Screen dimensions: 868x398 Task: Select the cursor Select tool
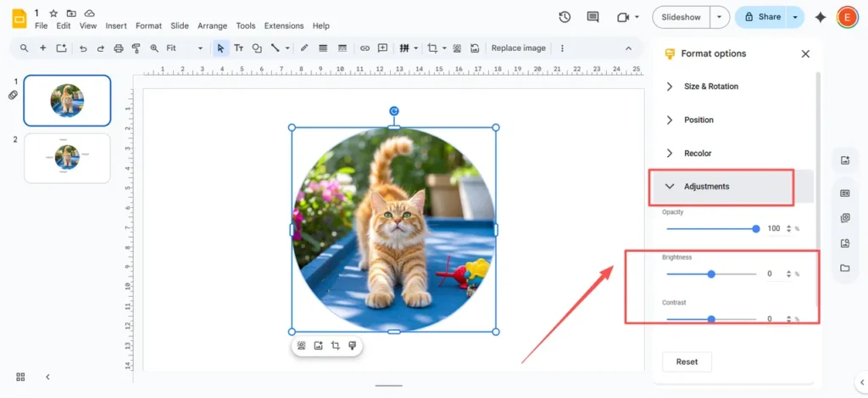tap(221, 48)
